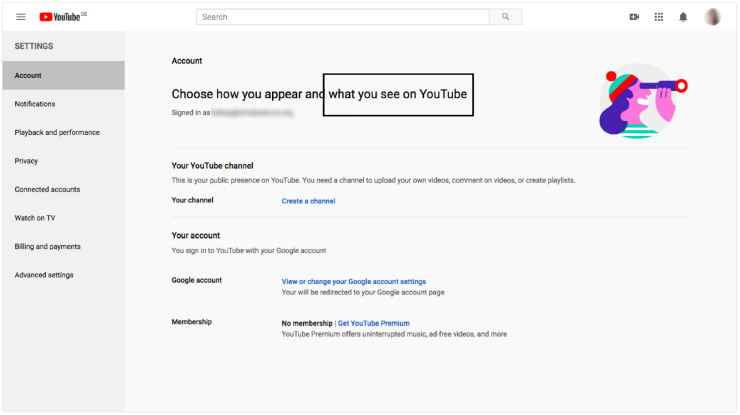740x415 pixels.
Task: Click the 'Google account' label
Action: tap(196, 280)
